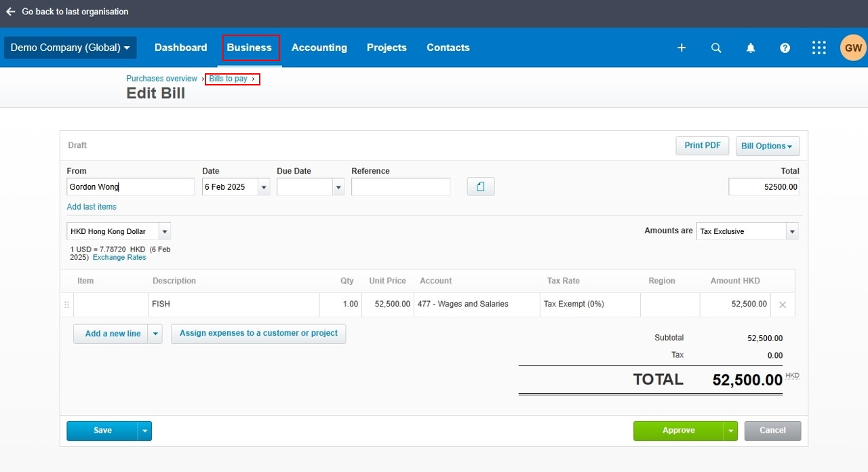Click the HKD label beside the total

coord(792,375)
